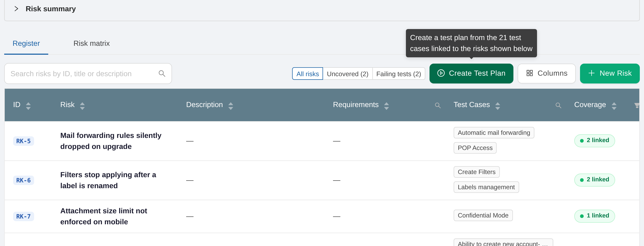Expand the Risk summary section
This screenshot has width=644, height=246.
16,9
